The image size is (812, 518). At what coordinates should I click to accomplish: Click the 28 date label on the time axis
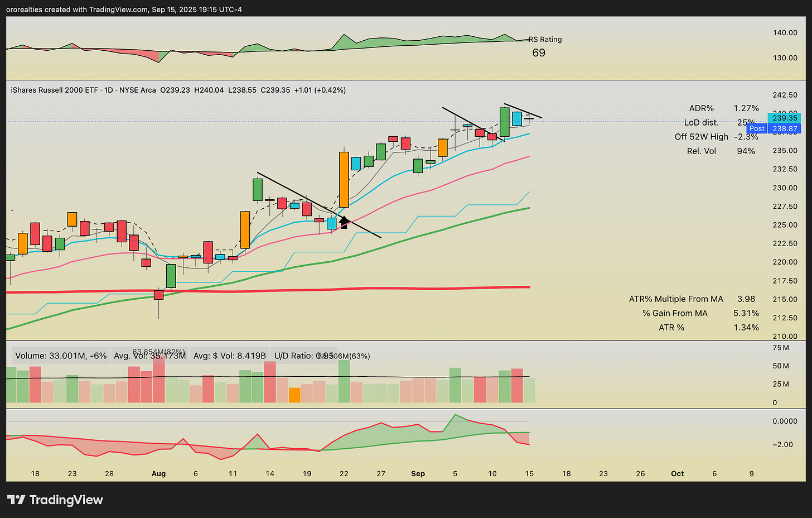pyautogui.click(x=109, y=474)
